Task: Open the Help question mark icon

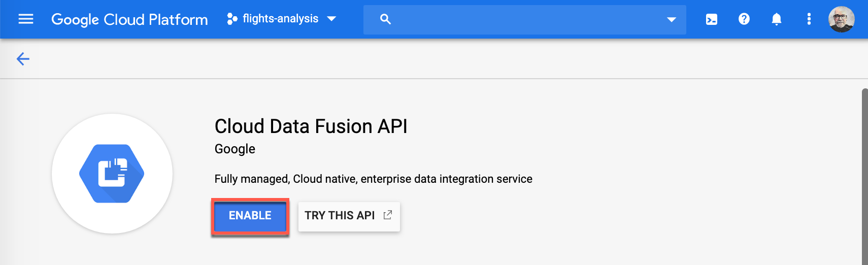Action: tap(744, 19)
